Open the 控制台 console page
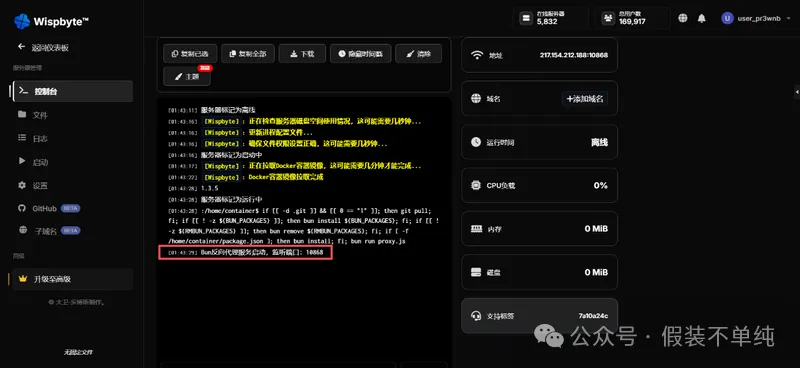This screenshot has height=368, width=800. coord(73,91)
